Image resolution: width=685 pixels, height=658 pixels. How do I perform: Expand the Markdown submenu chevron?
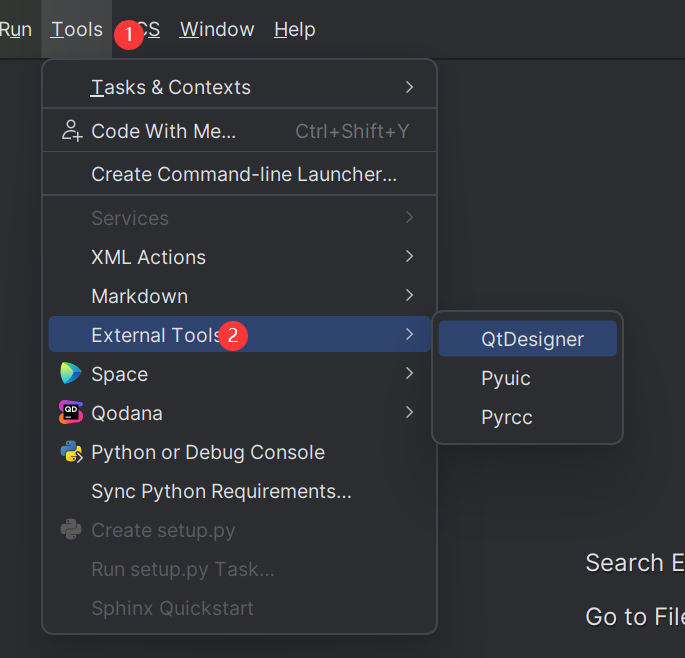point(409,296)
